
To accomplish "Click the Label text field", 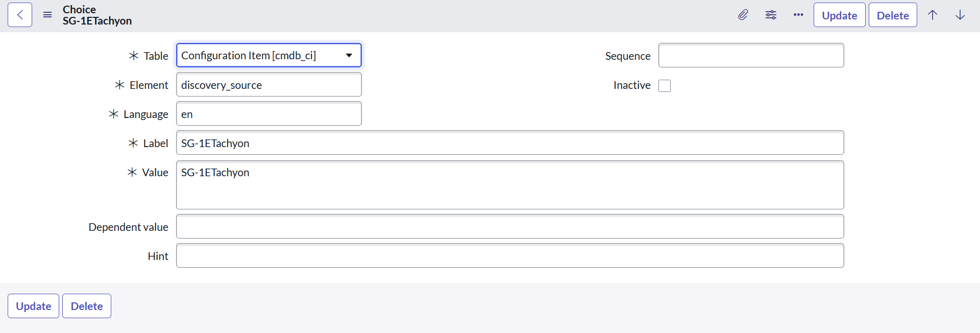I will [509, 143].
